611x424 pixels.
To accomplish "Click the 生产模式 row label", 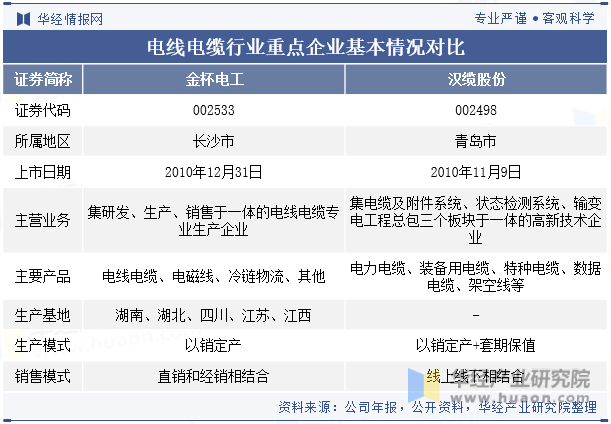I will click(43, 345).
